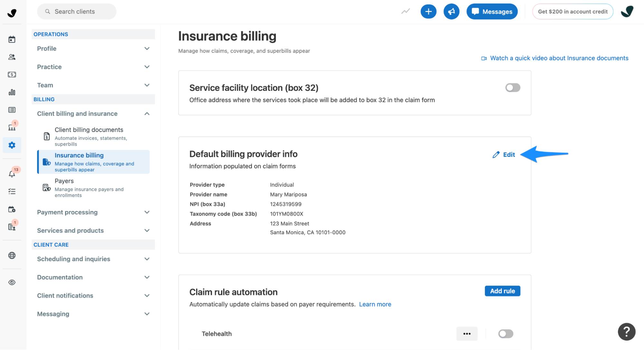Image resolution: width=644 pixels, height=350 pixels.
Task: Click the OPERATIONS section header
Action: [93, 34]
